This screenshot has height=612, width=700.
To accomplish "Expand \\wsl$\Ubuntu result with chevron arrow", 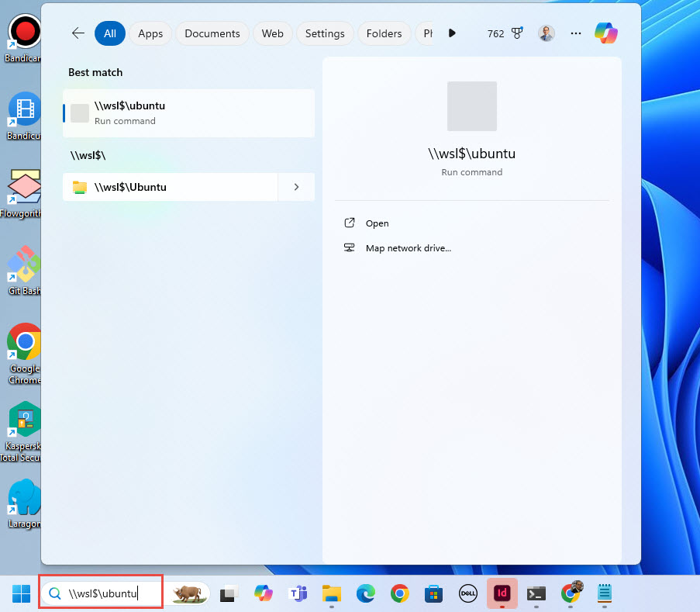I will tap(296, 187).
